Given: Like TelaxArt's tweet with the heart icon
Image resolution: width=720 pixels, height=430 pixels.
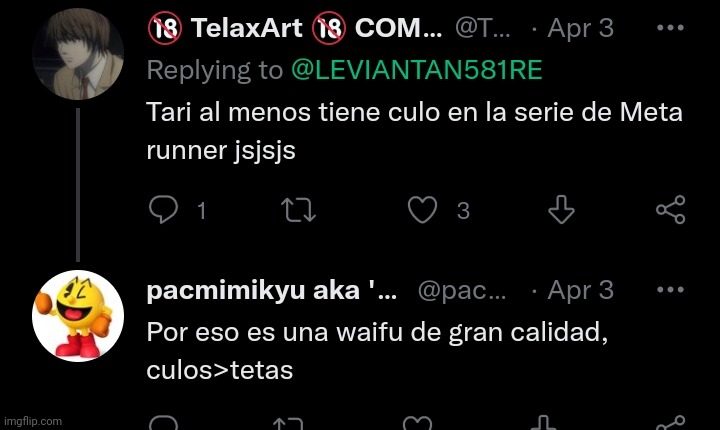Looking at the screenshot, I should pos(422,209).
